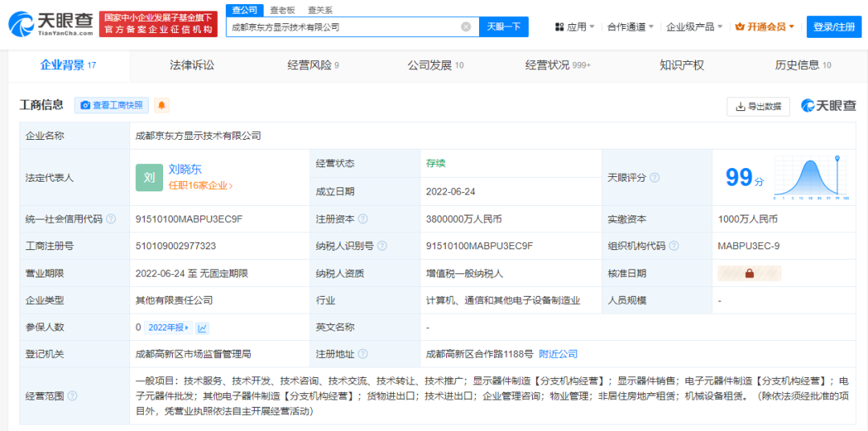The height and width of the screenshot is (431, 868).
Task: Select the 查老板 search tab
Action: [x=281, y=10]
